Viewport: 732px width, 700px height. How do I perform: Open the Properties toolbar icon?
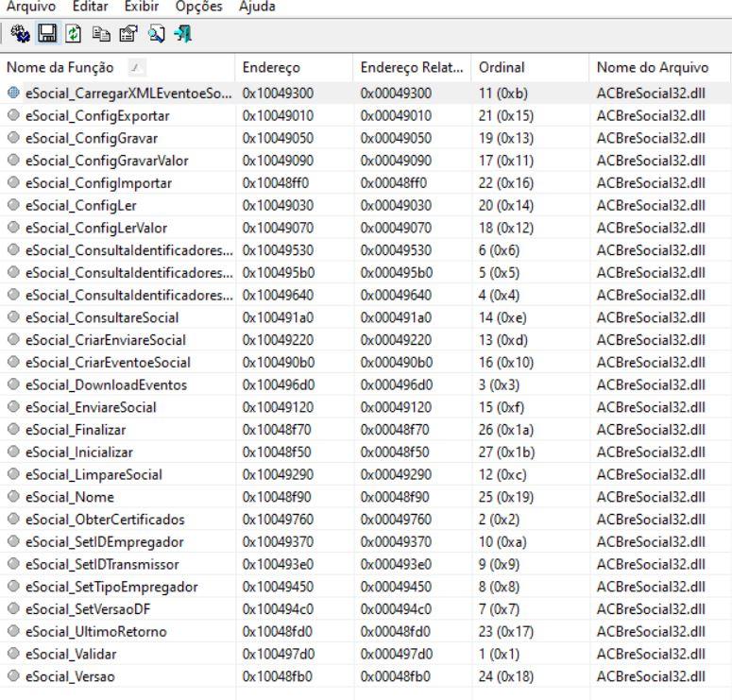pos(128,34)
